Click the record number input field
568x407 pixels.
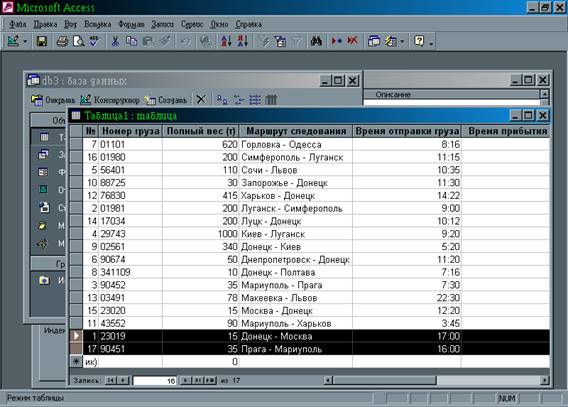coord(155,381)
